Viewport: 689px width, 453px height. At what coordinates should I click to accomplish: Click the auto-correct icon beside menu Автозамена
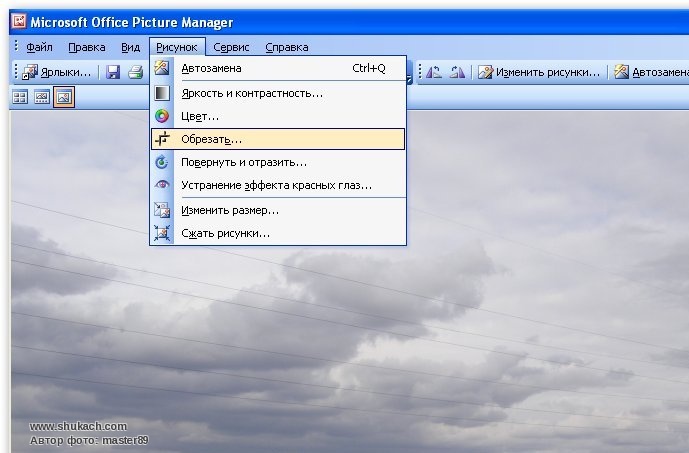coord(162,68)
